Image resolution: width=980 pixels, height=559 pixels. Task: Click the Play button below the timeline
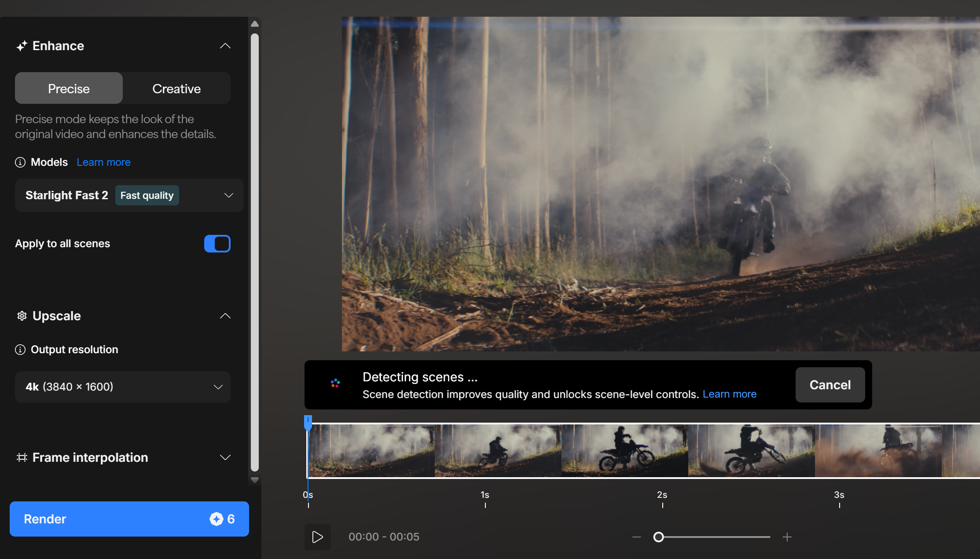click(317, 537)
